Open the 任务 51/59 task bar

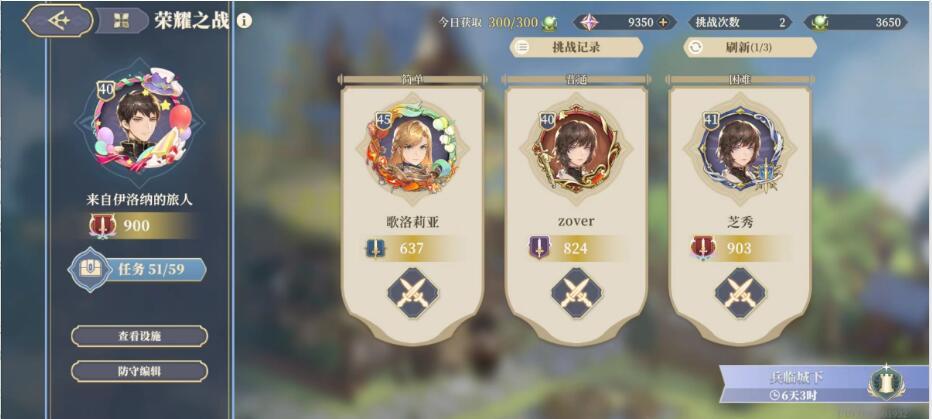[x=138, y=269]
